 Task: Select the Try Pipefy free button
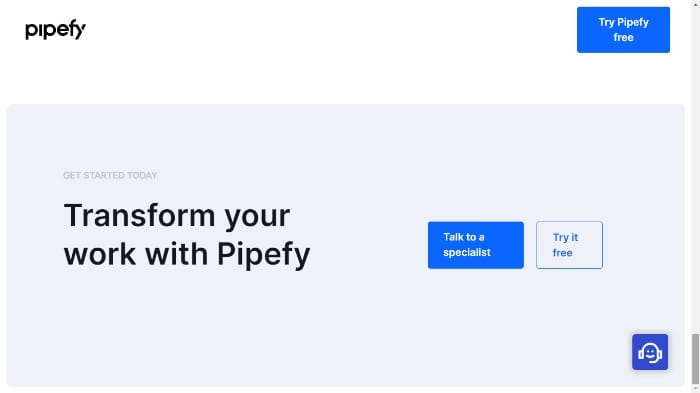[x=623, y=30]
